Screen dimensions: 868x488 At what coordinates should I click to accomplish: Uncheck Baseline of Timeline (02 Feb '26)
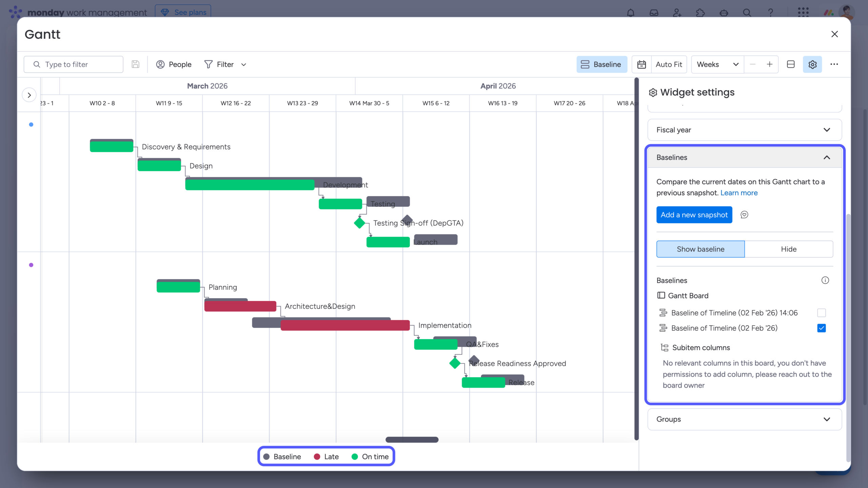click(821, 328)
